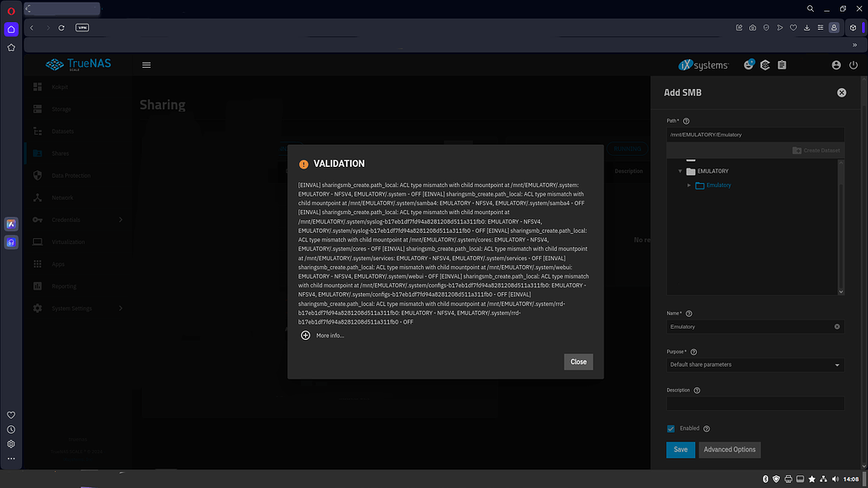The width and height of the screenshot is (868, 488).
Task: Collapse the EMULATORY dataset tree node
Action: (680, 171)
